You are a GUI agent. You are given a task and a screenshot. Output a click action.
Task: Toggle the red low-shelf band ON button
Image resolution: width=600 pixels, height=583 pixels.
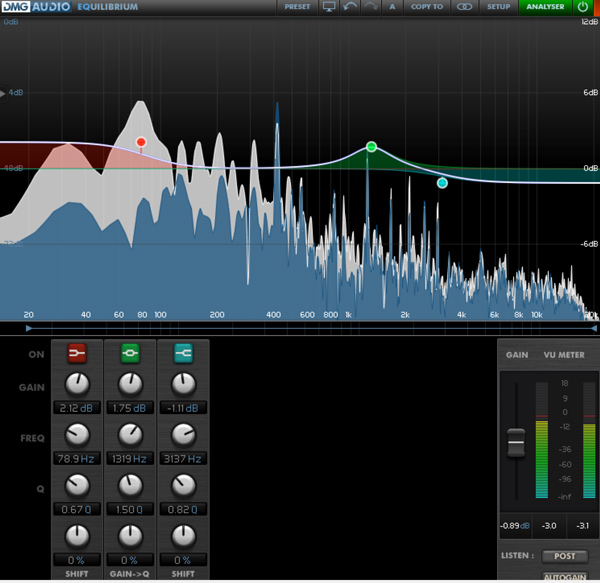coord(77,353)
